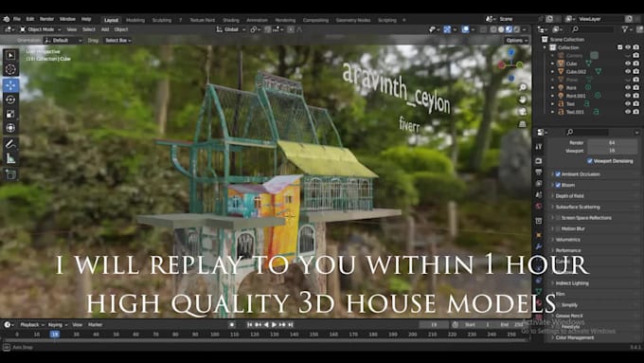
Task: Disable the Bloom checkbox
Action: pos(558,185)
